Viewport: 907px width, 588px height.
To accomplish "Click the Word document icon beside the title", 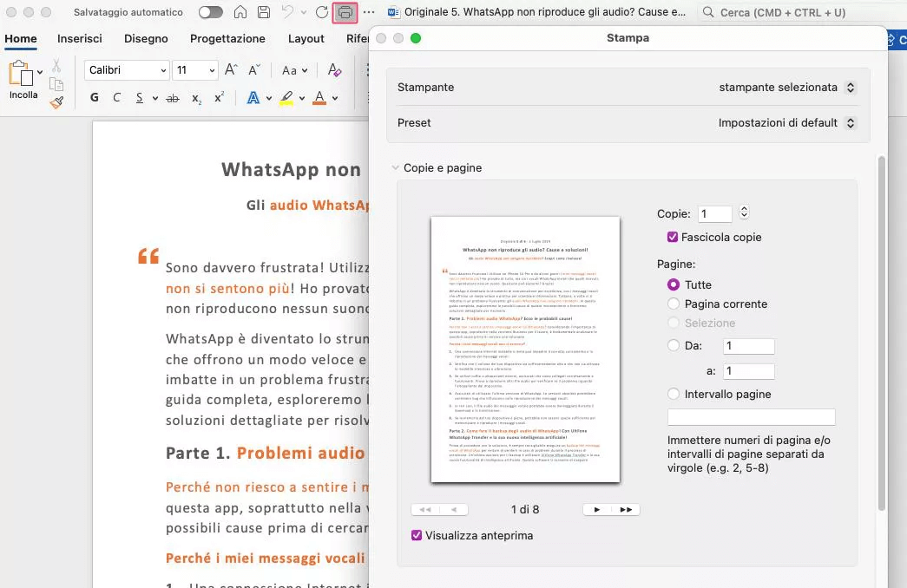I will (x=393, y=12).
